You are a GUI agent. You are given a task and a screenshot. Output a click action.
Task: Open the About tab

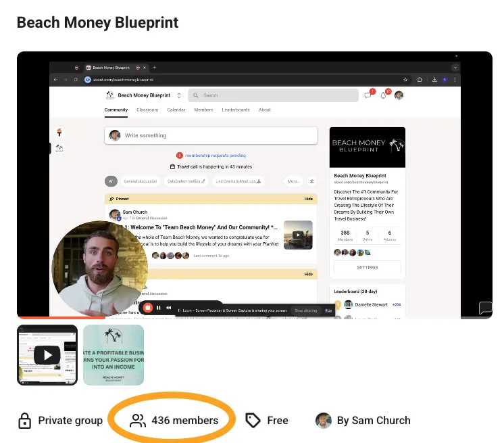point(265,110)
